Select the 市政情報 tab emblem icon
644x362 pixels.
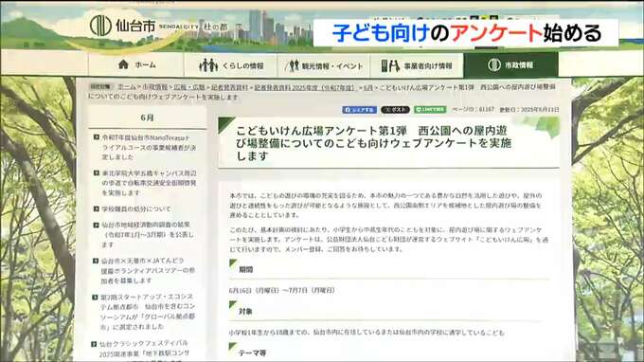[494, 65]
